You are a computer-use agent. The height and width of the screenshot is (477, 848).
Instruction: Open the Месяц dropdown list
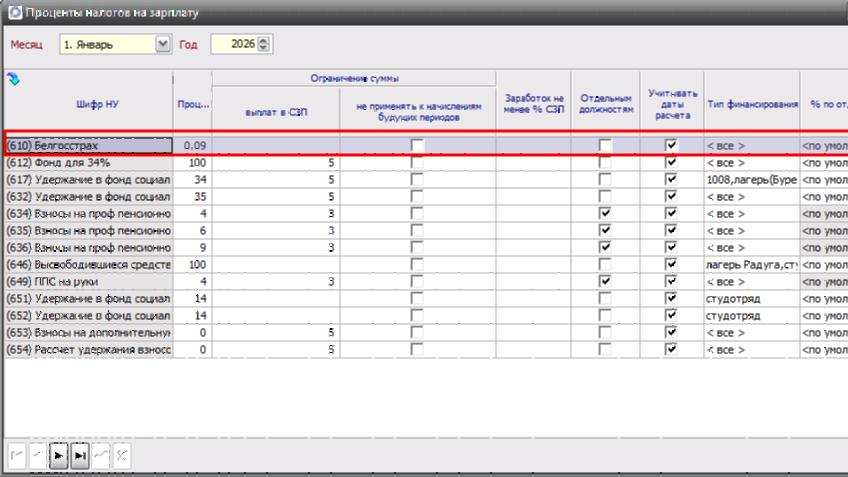(163, 44)
